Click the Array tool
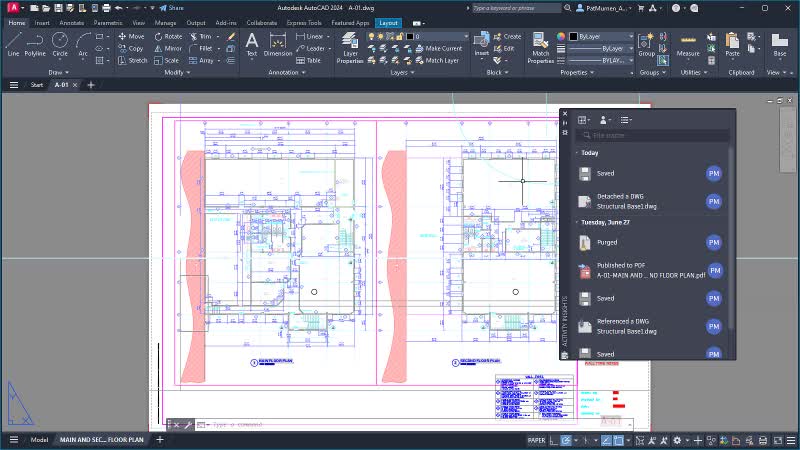The width and height of the screenshot is (800, 450). pos(202,60)
